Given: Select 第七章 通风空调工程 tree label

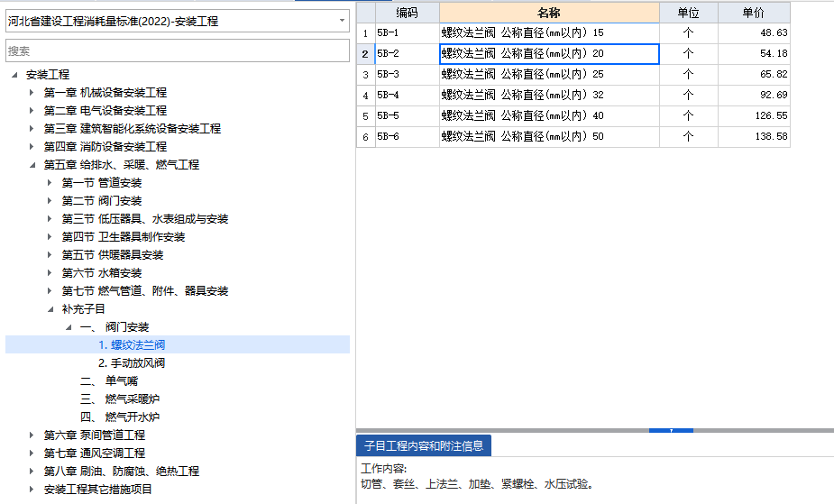Looking at the screenshot, I should 94,454.
